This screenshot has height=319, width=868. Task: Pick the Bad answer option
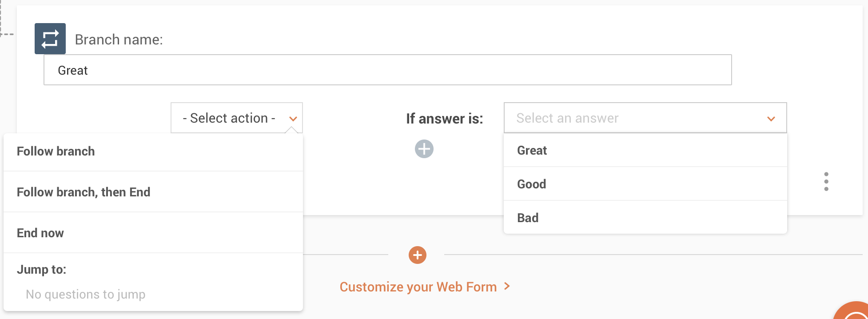[x=528, y=218]
